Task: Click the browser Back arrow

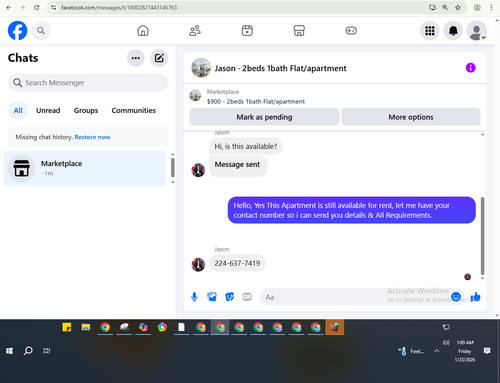Action: tap(9, 7)
